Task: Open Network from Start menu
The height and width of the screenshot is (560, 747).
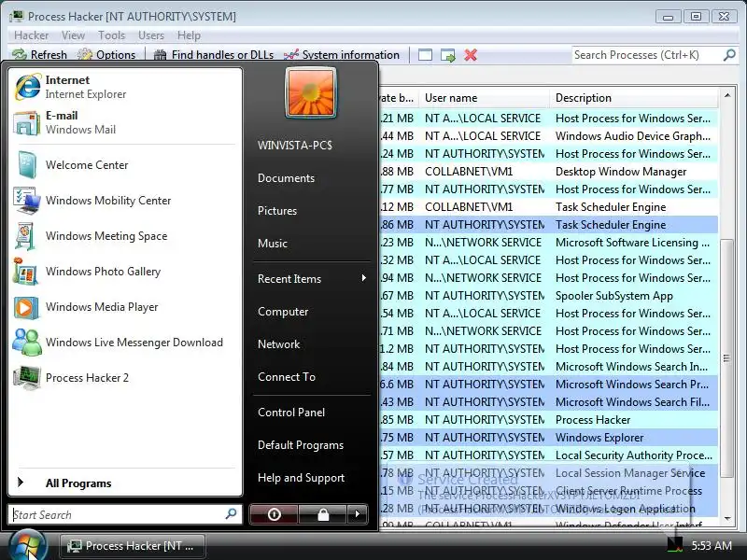Action: click(x=312, y=344)
